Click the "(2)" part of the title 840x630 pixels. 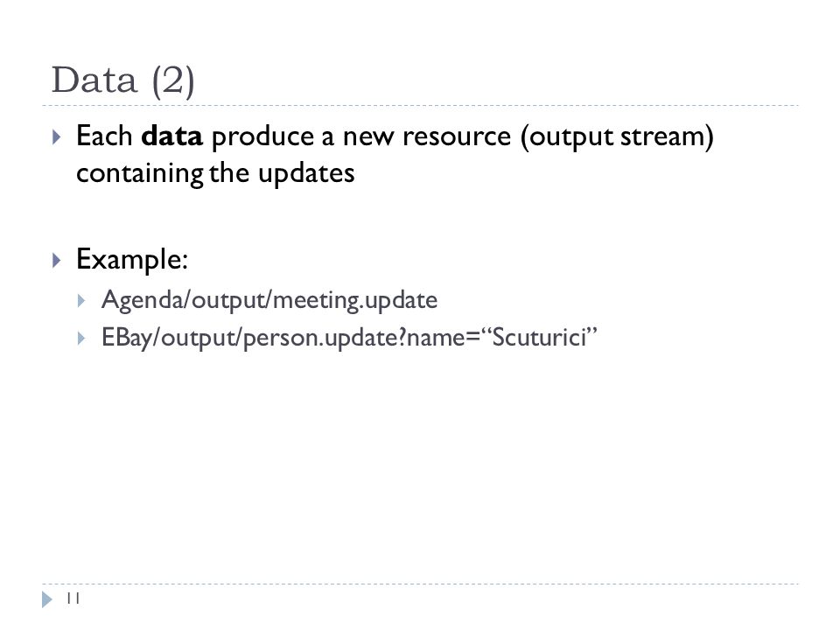[x=173, y=81]
